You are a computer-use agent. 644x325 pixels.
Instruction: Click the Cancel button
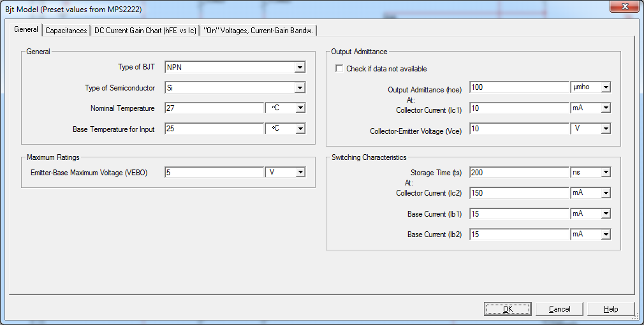click(x=559, y=309)
